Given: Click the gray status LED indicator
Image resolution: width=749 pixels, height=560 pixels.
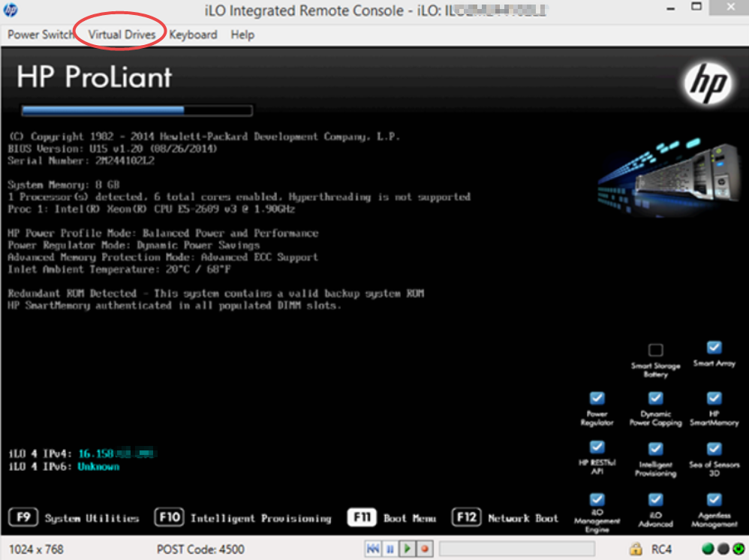Looking at the screenshot, I should click(x=723, y=549).
